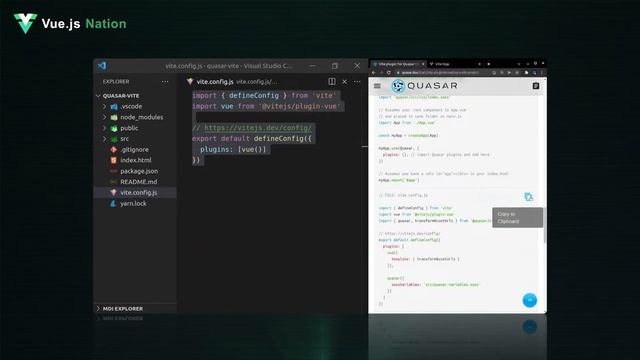Split the vite.config.js editor to the right
The width and height of the screenshot is (640, 360).
tap(332, 82)
